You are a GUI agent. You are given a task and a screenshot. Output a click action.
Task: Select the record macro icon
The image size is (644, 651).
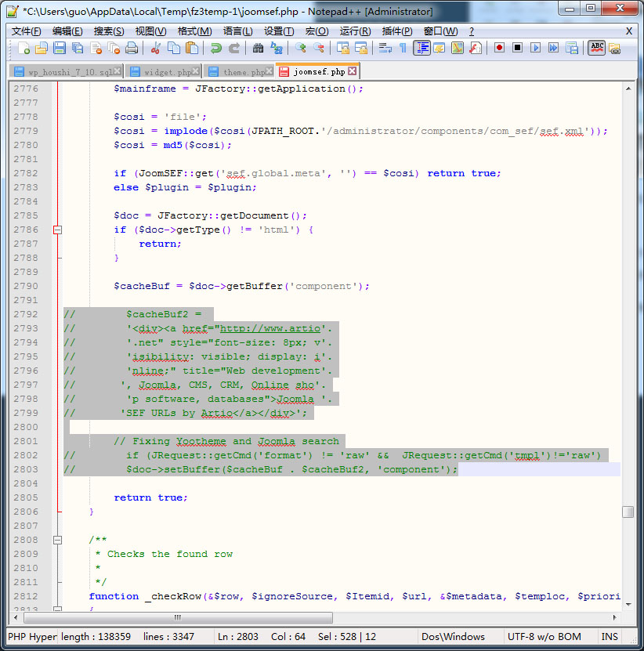(499, 47)
